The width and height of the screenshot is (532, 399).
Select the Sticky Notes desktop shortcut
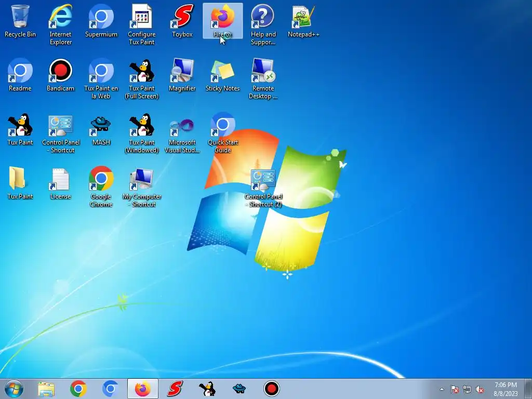pos(222,75)
